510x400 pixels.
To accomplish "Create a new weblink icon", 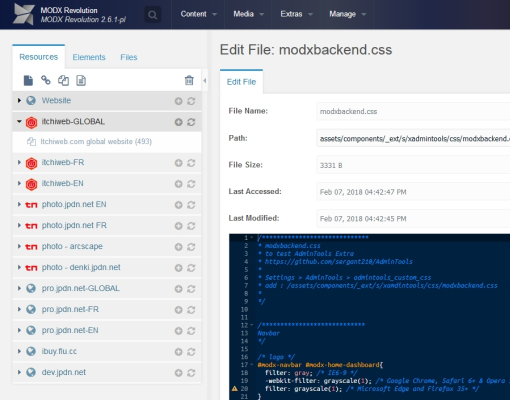I will 46,80.
